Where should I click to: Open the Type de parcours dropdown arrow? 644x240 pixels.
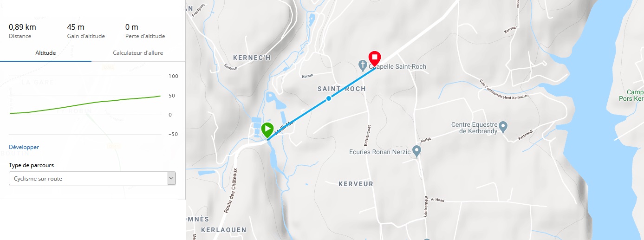click(171, 178)
